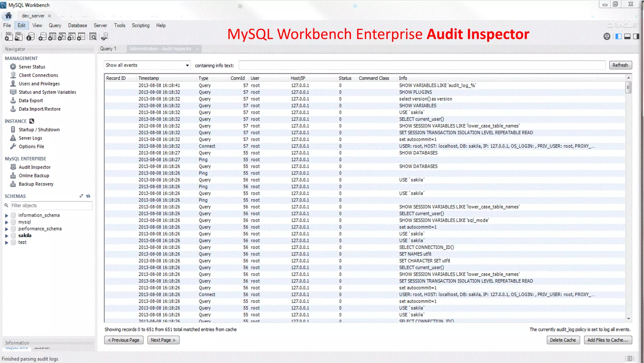Create new table toolbar icon
The width and height of the screenshot is (644, 363).
(x=52, y=37)
